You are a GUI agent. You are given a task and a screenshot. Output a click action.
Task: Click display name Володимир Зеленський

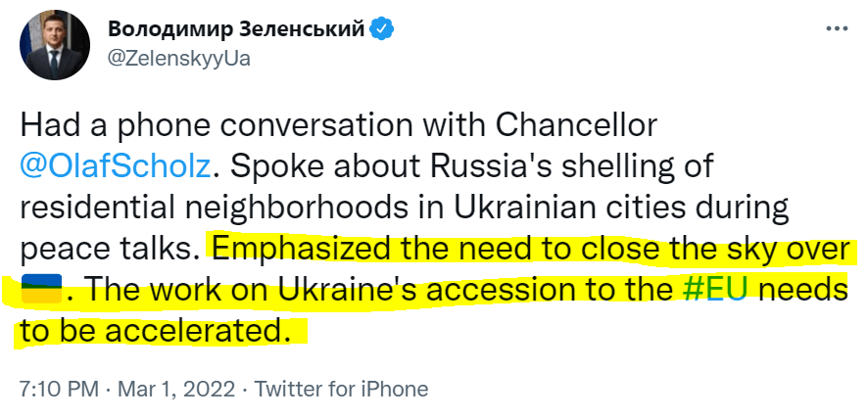click(236, 29)
